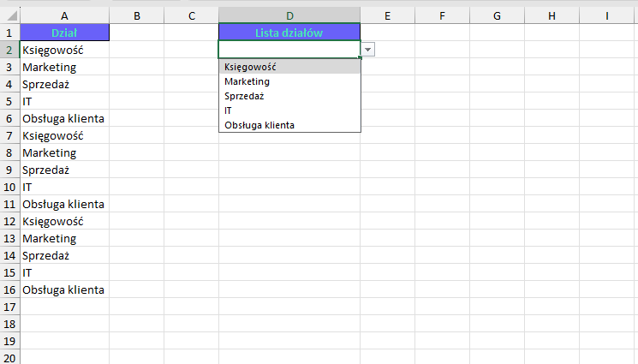
Task: Select column A header
Action: coord(65,15)
